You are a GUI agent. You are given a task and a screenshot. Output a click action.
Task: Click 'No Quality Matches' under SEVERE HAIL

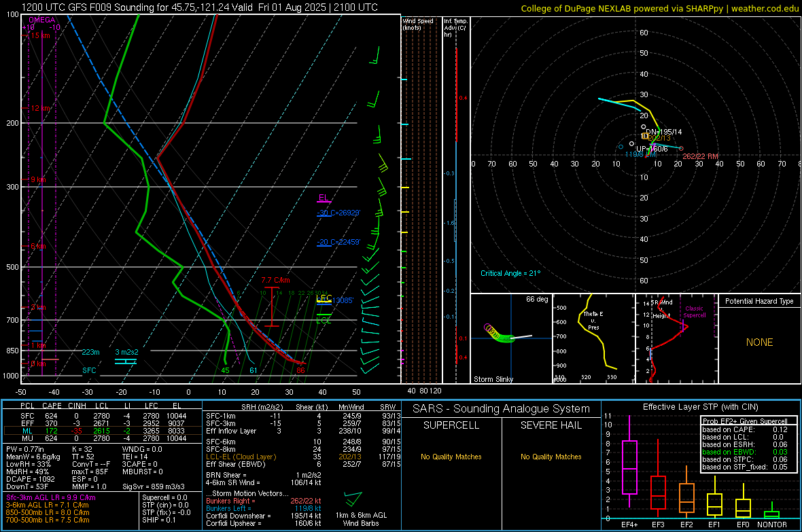(x=551, y=457)
